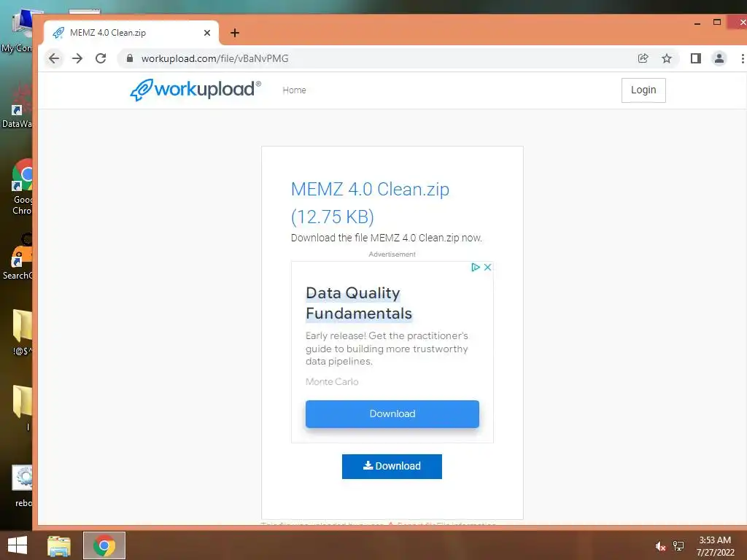
Task: Close the advertisement with the X icon
Action: click(487, 267)
